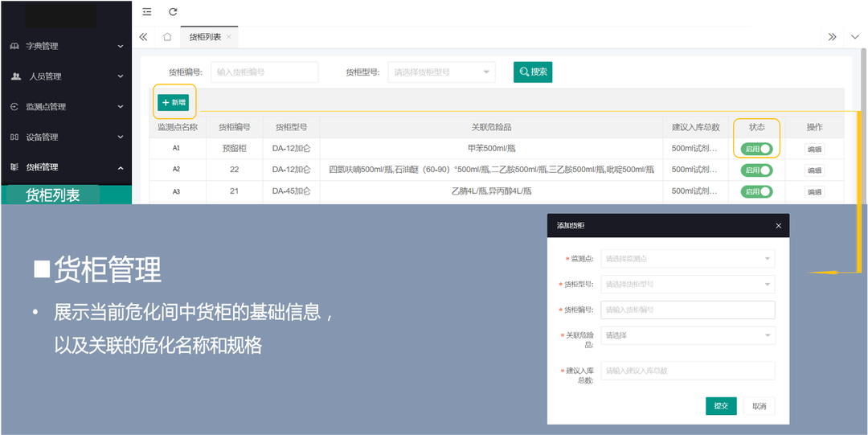Open the 关联危险品 dropdown in dialog

(x=687, y=335)
